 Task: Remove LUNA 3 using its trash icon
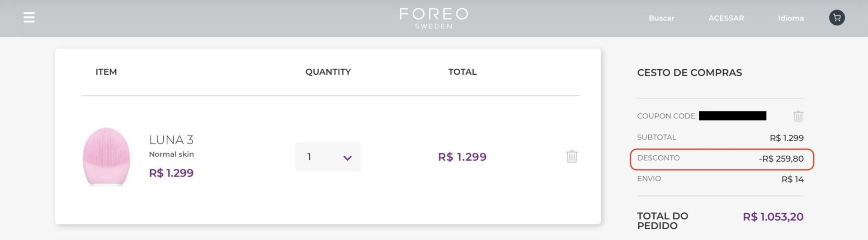tap(571, 157)
